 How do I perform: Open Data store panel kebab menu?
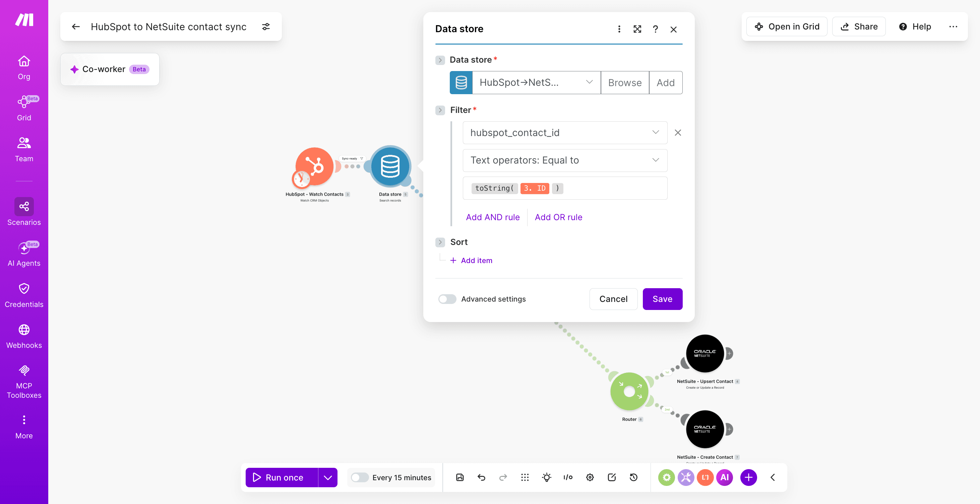(x=619, y=29)
